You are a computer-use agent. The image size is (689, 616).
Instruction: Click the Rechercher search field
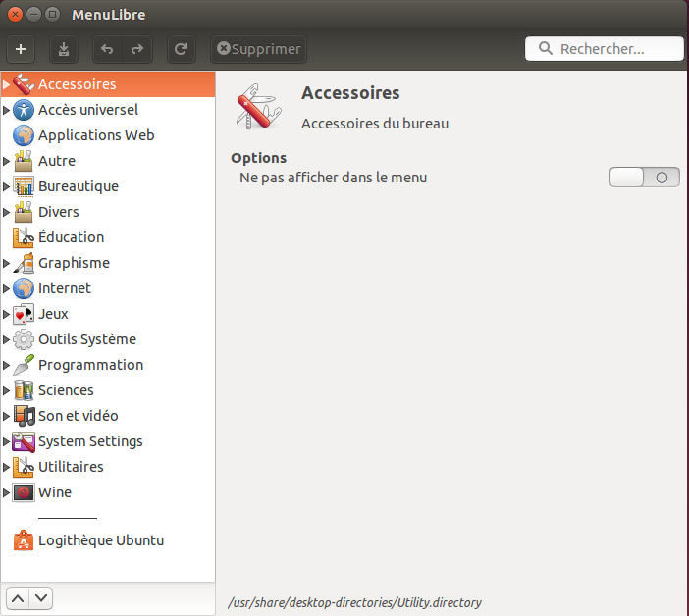[x=605, y=49]
